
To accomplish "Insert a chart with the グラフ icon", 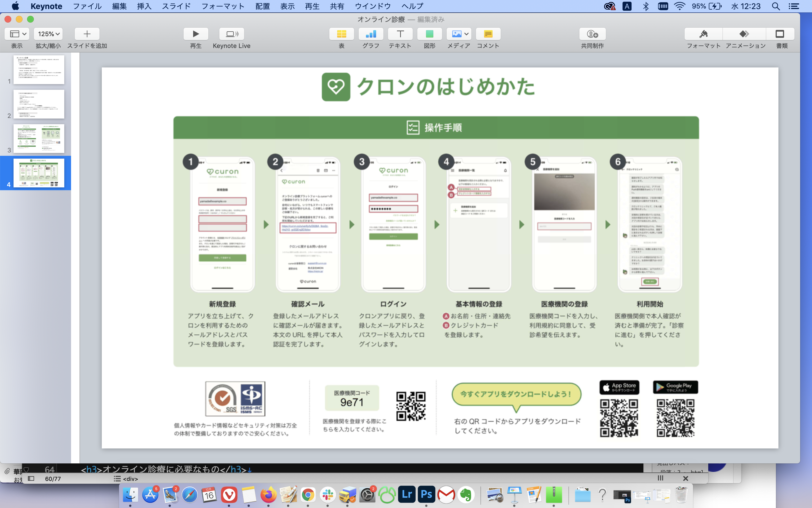I will pyautogui.click(x=371, y=34).
